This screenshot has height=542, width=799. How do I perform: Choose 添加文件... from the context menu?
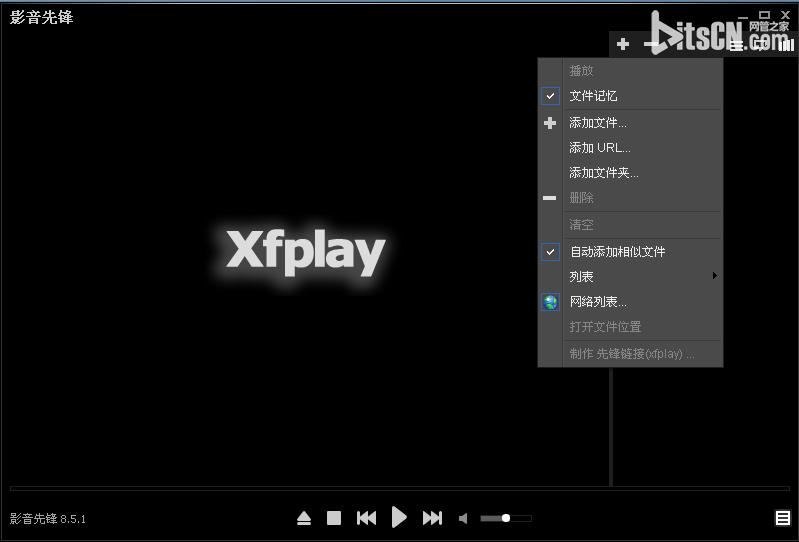click(631, 123)
